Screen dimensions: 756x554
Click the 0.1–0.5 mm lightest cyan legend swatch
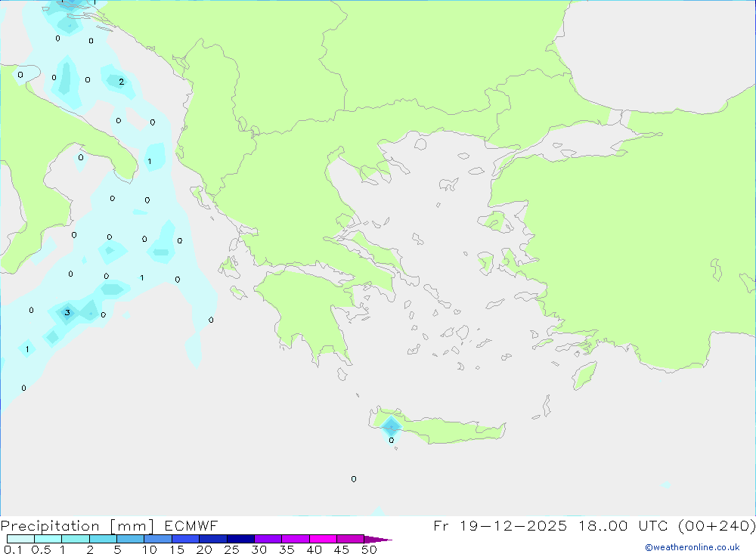click(20, 539)
